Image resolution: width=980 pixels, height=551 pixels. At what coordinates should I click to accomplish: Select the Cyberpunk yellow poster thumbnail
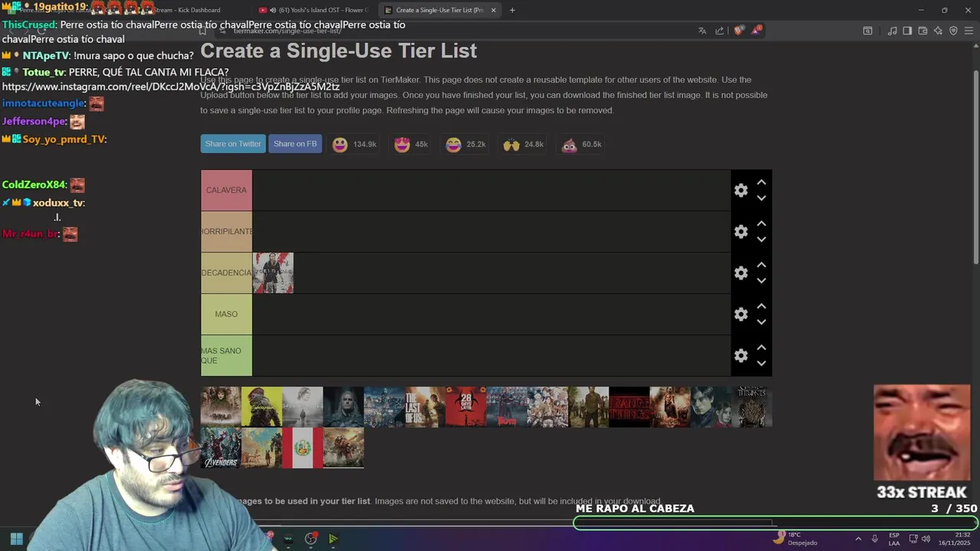[x=261, y=406]
